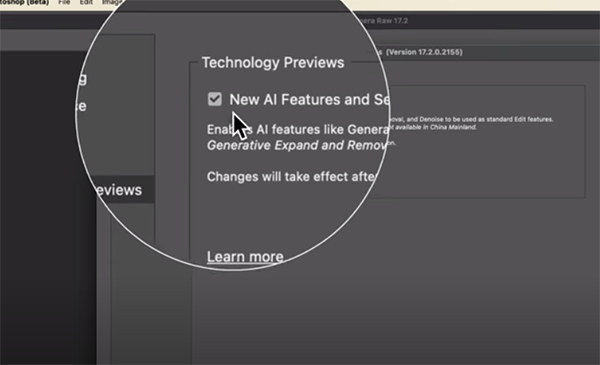600x365 pixels.
Task: Click the Technology Previews group heading
Action: click(x=273, y=62)
